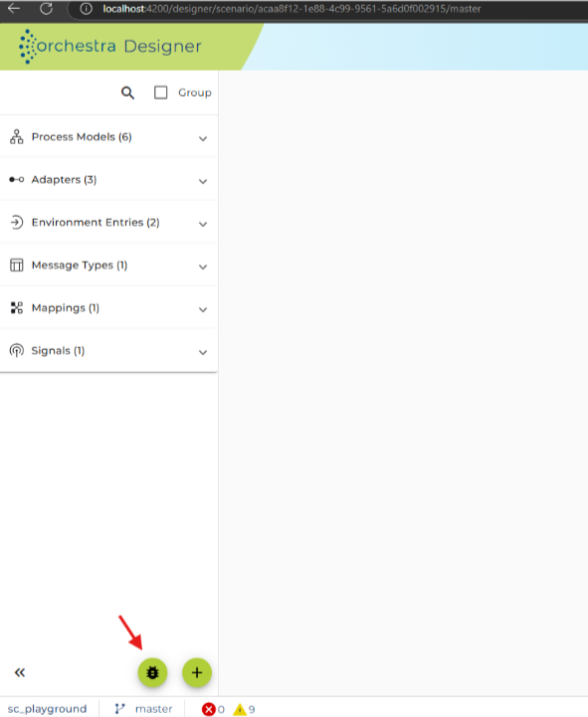Click the warning count 9
This screenshot has width=588, height=717.
[252, 709]
